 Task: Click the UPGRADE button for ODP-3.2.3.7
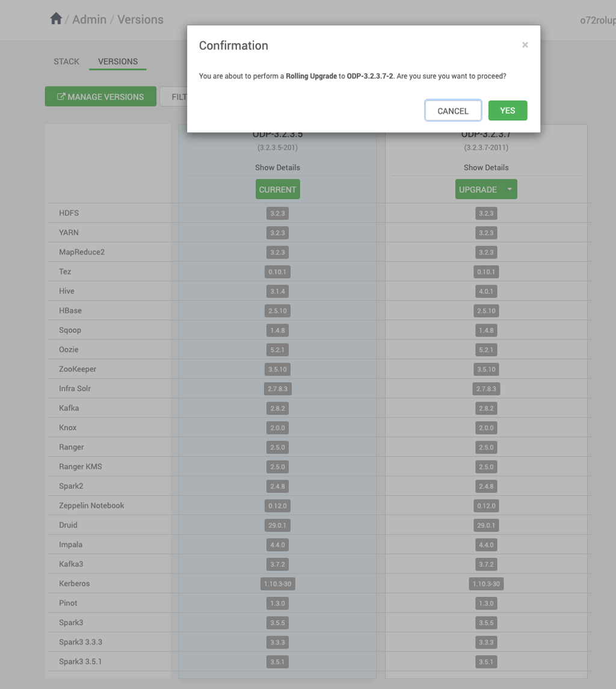(478, 190)
